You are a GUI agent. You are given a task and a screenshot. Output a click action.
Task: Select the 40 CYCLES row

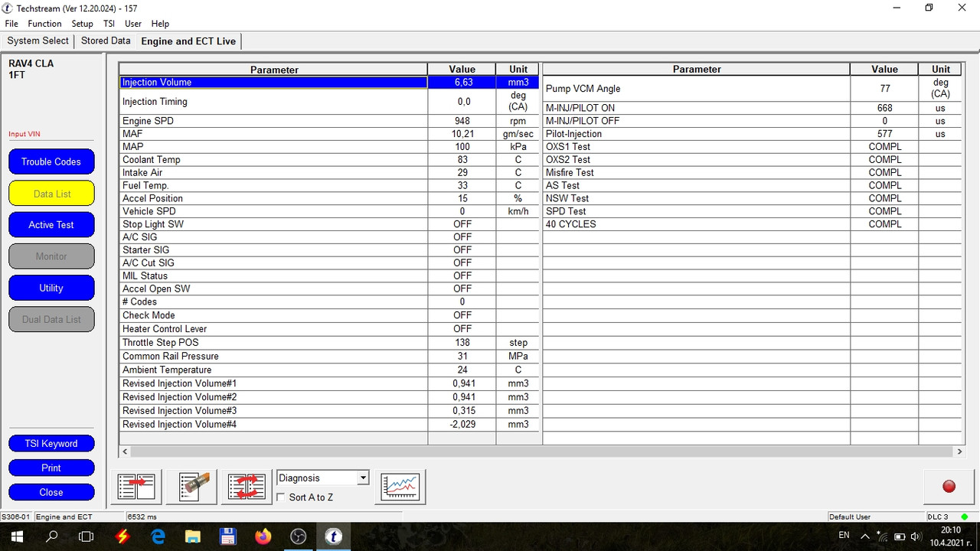(x=753, y=224)
